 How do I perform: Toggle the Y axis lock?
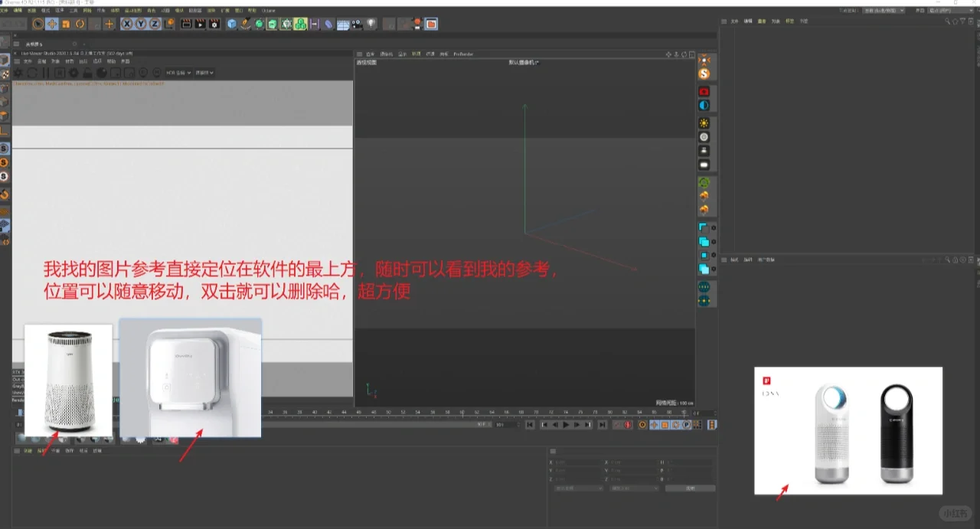[x=142, y=24]
